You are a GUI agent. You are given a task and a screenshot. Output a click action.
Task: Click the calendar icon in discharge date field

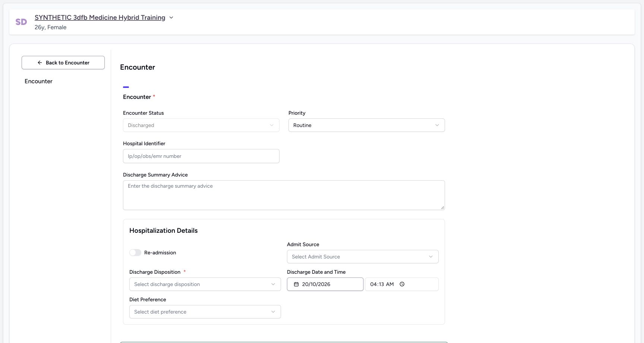click(x=296, y=284)
